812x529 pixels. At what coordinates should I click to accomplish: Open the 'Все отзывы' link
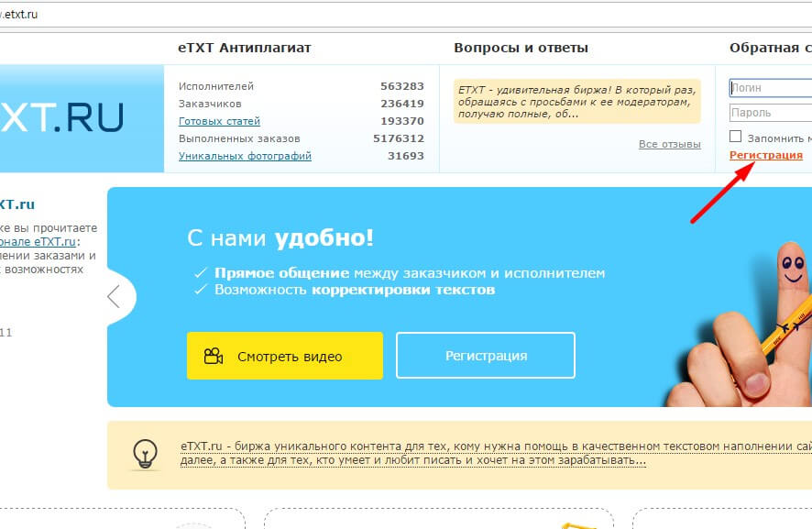pyautogui.click(x=670, y=144)
